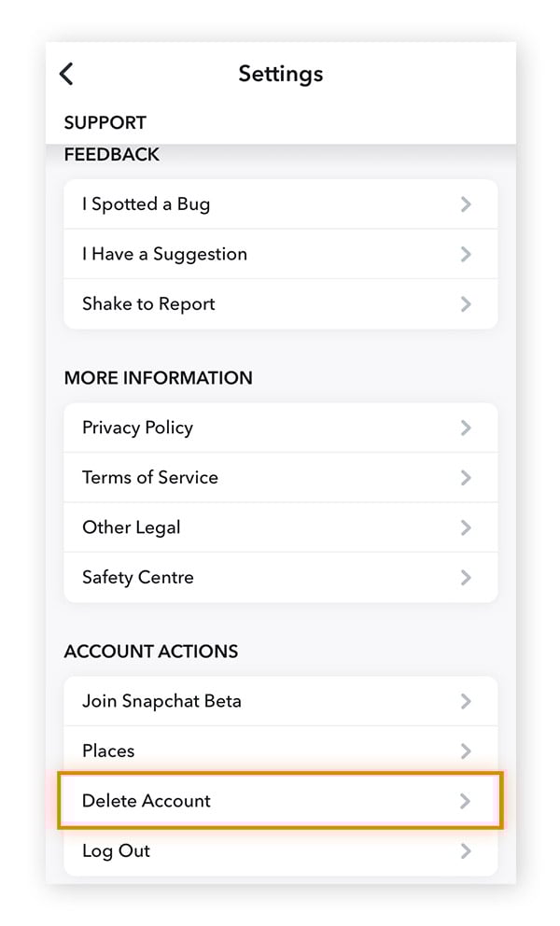Click the chevron beside Shake to Report
This screenshot has width=560, height=926.
465,303
